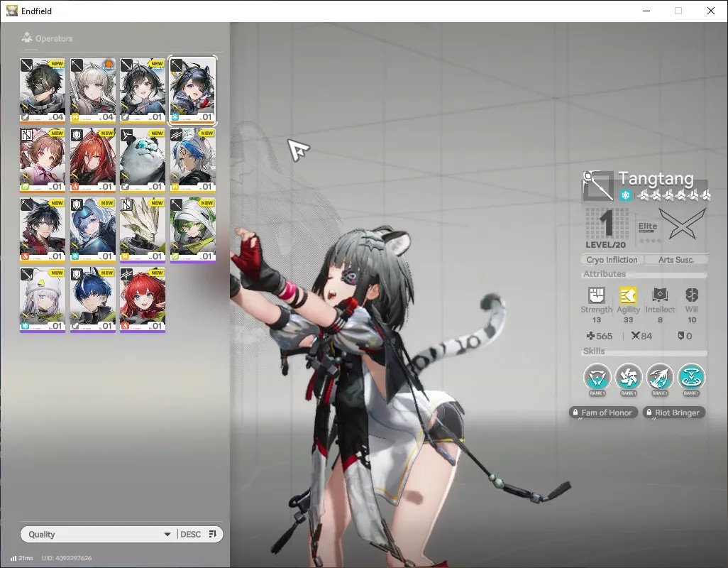Image resolution: width=728 pixels, height=568 pixels.
Task: Select the long red-haired operator card
Action: click(x=92, y=160)
